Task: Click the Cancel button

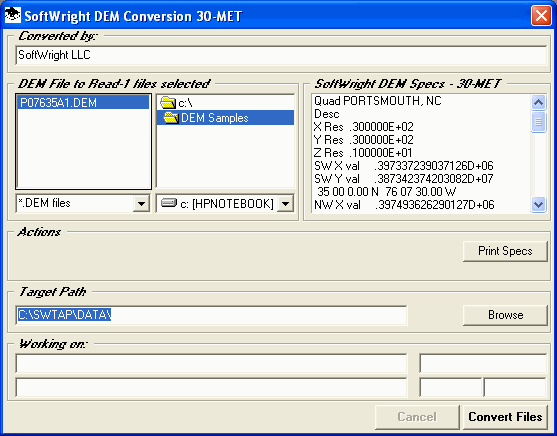Action: click(417, 417)
